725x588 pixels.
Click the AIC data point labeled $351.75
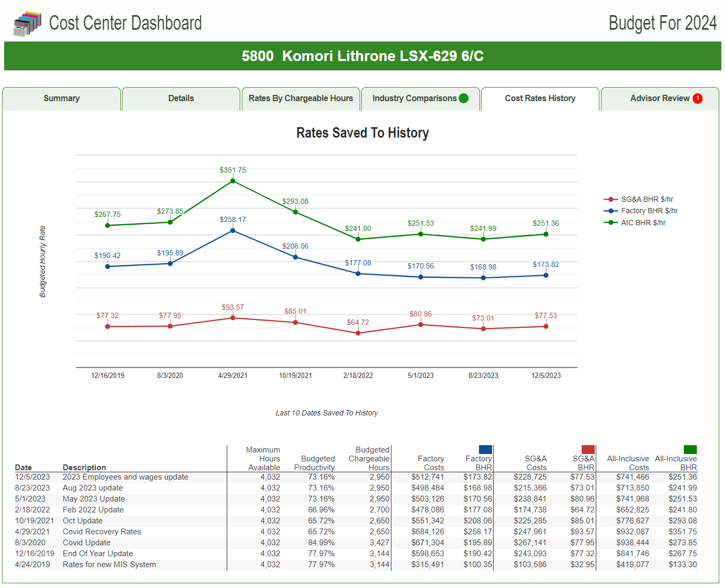coord(232,181)
